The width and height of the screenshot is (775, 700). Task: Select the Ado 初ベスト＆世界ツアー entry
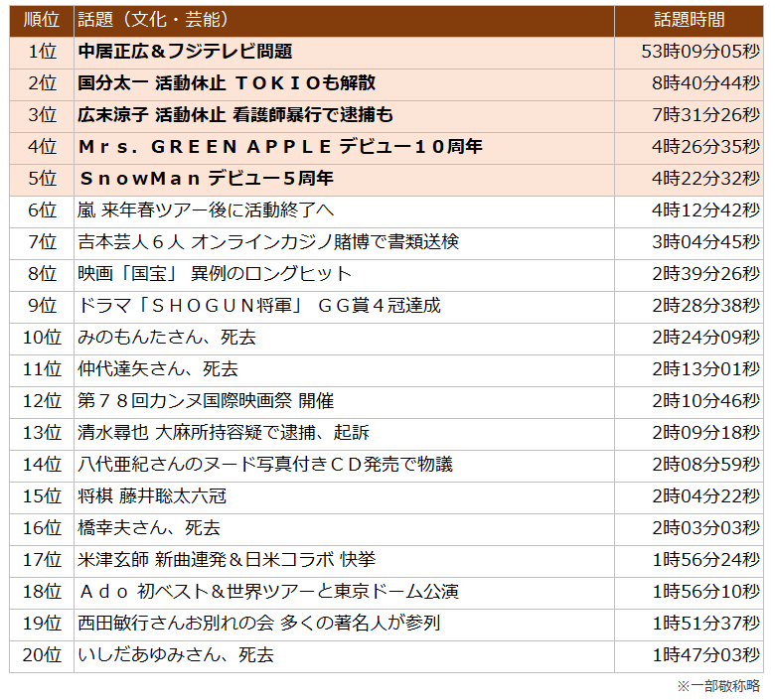268,592
